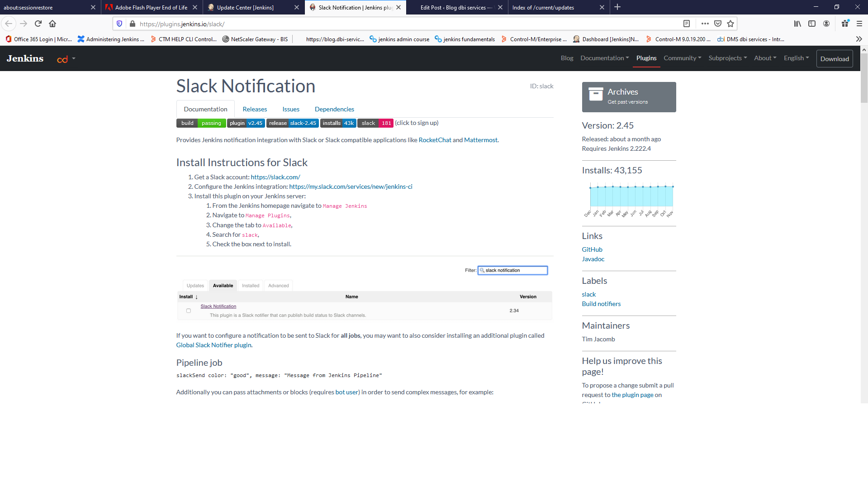This screenshot has width=868, height=488.
Task: Open the Global Slack Notifier plugin link
Action: pos(213,345)
